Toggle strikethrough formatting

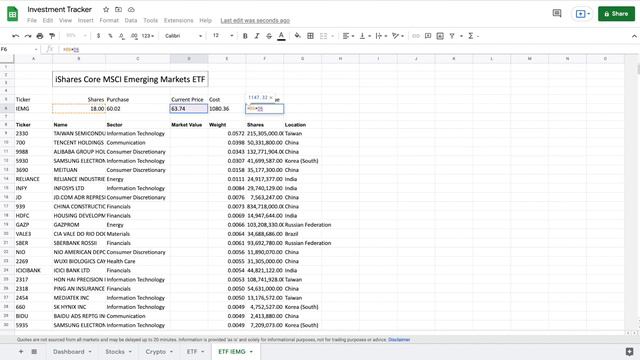point(269,36)
